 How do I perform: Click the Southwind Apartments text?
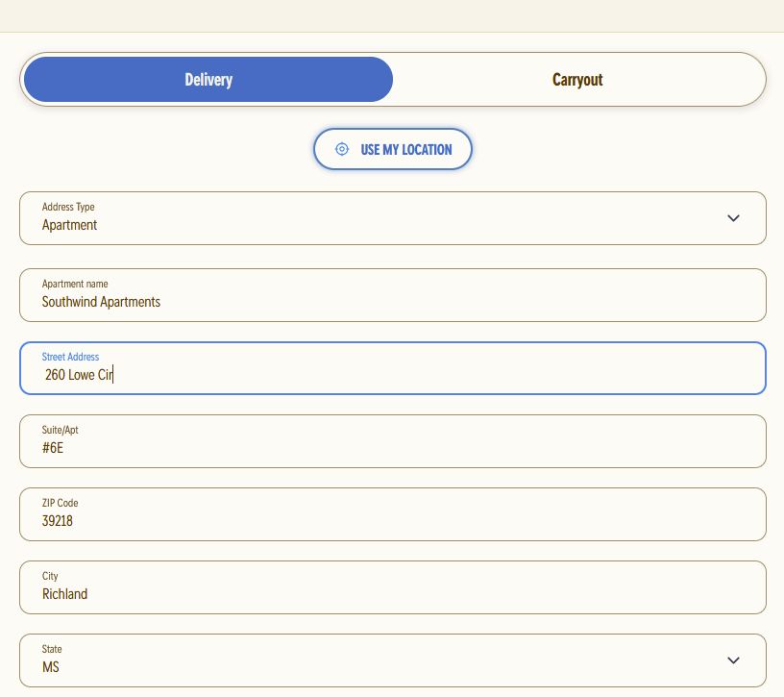click(x=101, y=302)
